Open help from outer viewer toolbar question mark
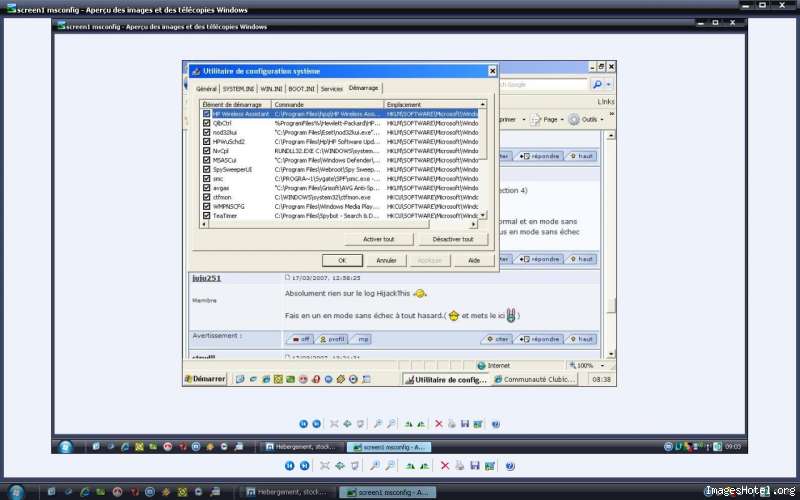The image size is (800, 500). tap(510, 466)
